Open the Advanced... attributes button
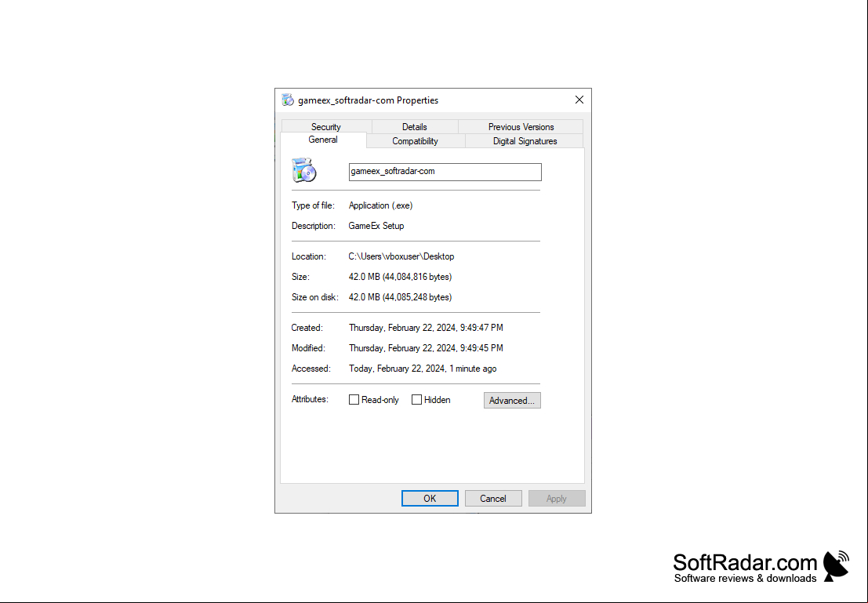Image resolution: width=868 pixels, height=603 pixels. coord(512,401)
